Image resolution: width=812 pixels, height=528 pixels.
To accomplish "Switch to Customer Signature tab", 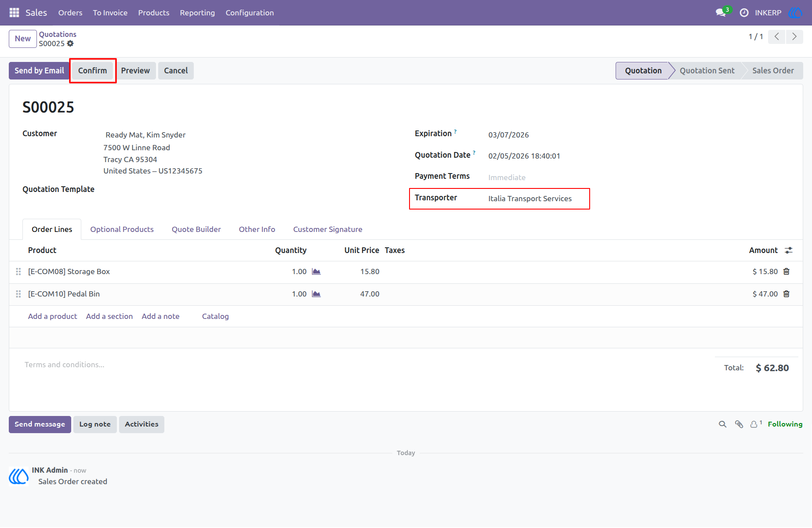I will [328, 229].
